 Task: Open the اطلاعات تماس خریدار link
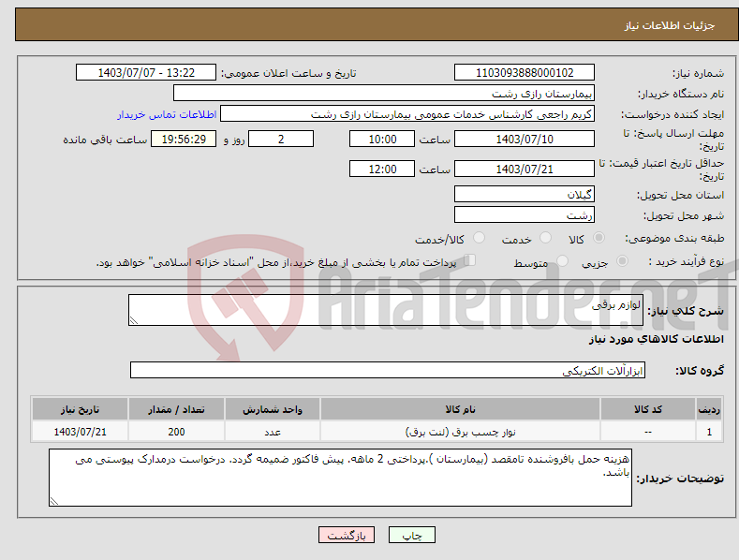[x=167, y=114]
